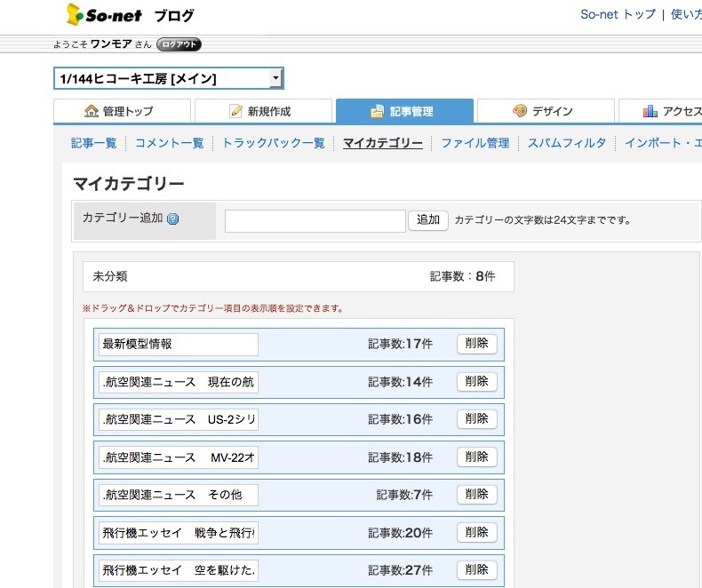Open the 記事一覧 link

pos(93,143)
